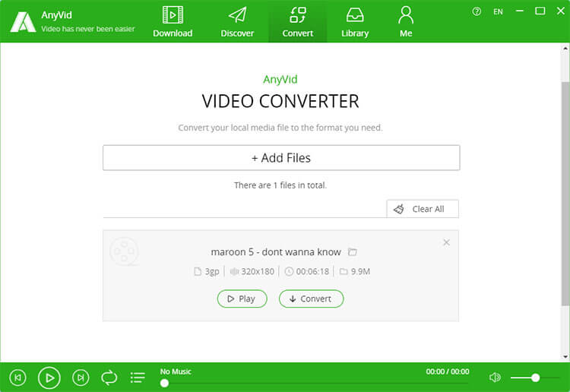Open the Library tab
The height and width of the screenshot is (392, 570).
pos(355,22)
